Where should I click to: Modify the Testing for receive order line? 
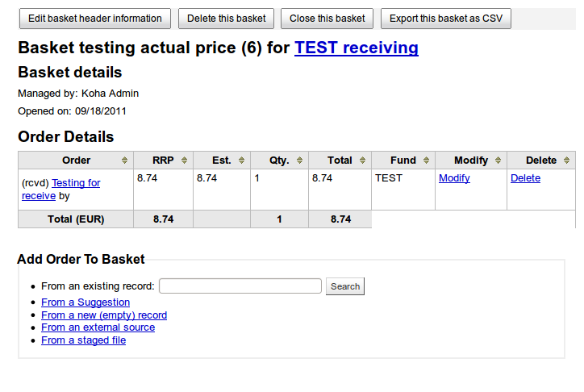pyautogui.click(x=454, y=178)
